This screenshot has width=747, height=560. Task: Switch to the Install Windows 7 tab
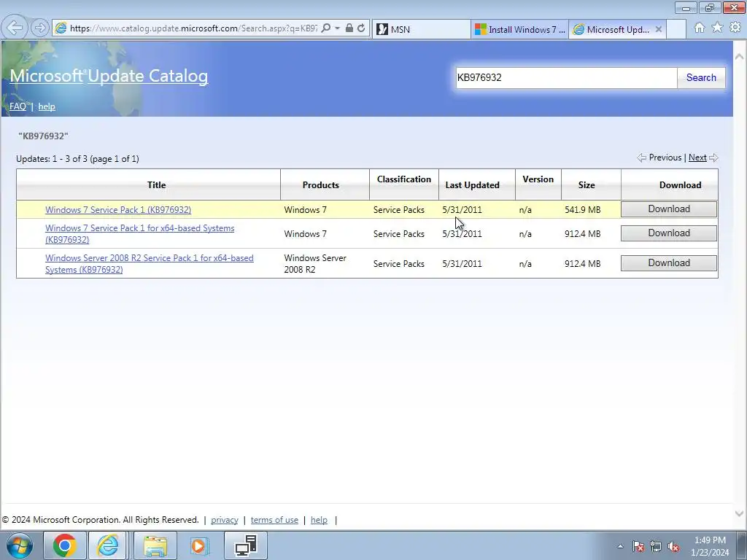(x=519, y=29)
